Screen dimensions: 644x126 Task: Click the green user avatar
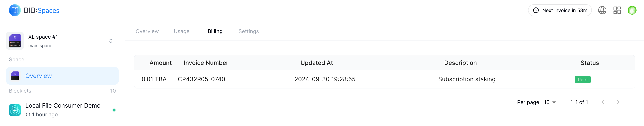click(632, 10)
